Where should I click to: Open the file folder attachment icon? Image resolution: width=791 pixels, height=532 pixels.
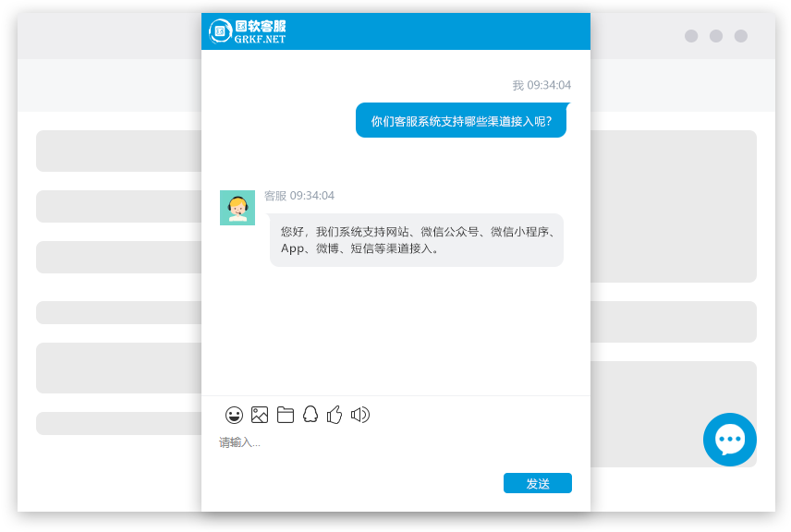(286, 415)
